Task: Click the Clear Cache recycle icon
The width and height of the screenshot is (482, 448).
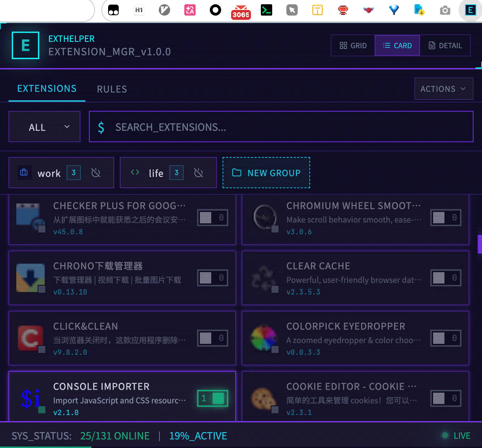Action: coord(264,278)
